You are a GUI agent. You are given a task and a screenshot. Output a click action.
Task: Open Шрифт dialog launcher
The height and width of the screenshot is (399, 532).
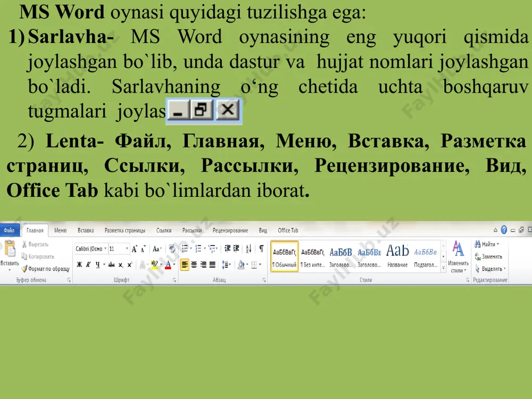(174, 280)
